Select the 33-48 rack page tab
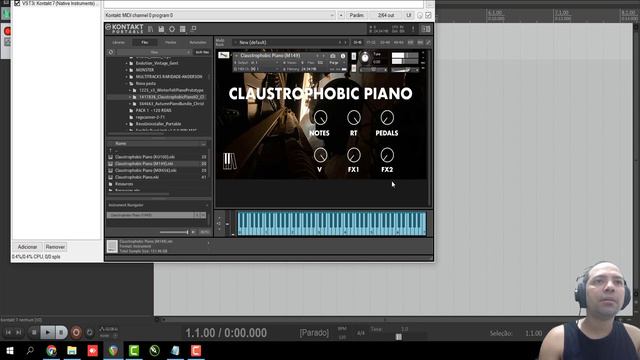The image size is (640, 360). [x=385, y=42]
